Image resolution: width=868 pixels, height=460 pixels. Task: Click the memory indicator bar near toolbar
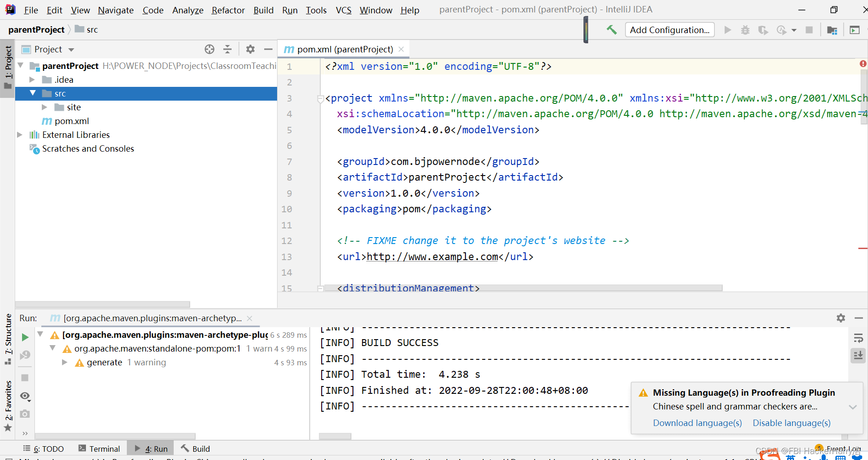coord(586,30)
